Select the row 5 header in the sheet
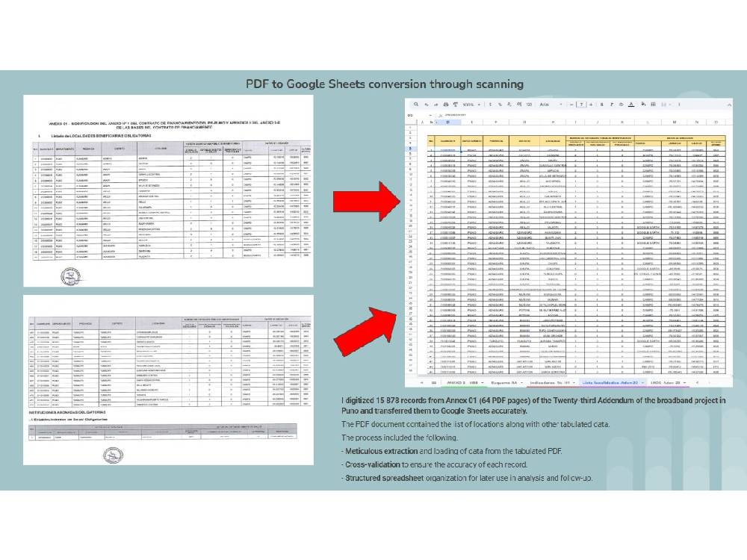747x560 pixels. [x=410, y=149]
